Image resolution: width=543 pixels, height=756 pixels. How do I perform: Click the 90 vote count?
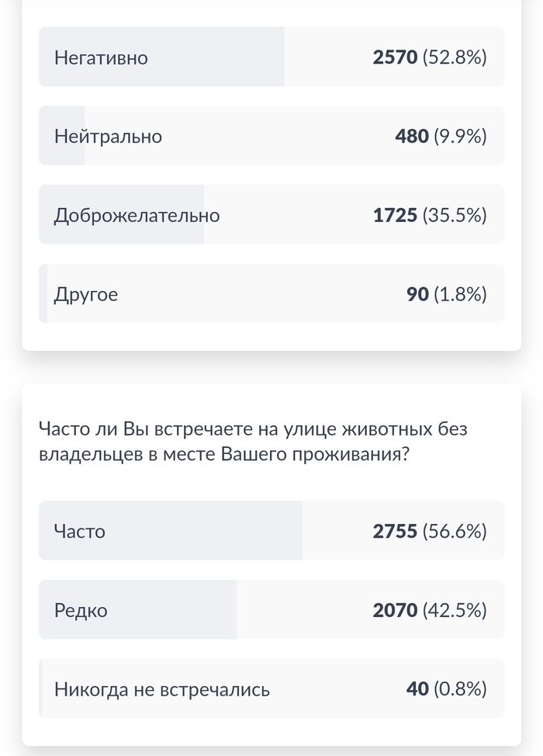click(x=417, y=294)
